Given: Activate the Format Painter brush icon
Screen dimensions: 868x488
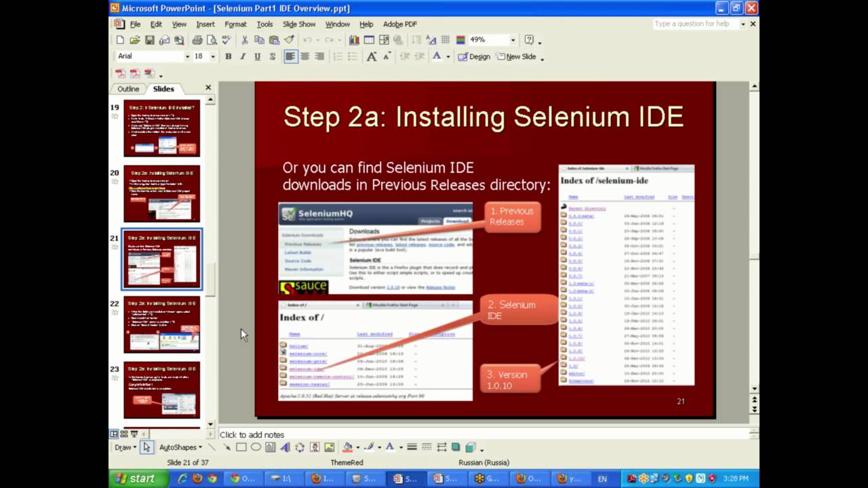Looking at the screenshot, I should coord(290,40).
